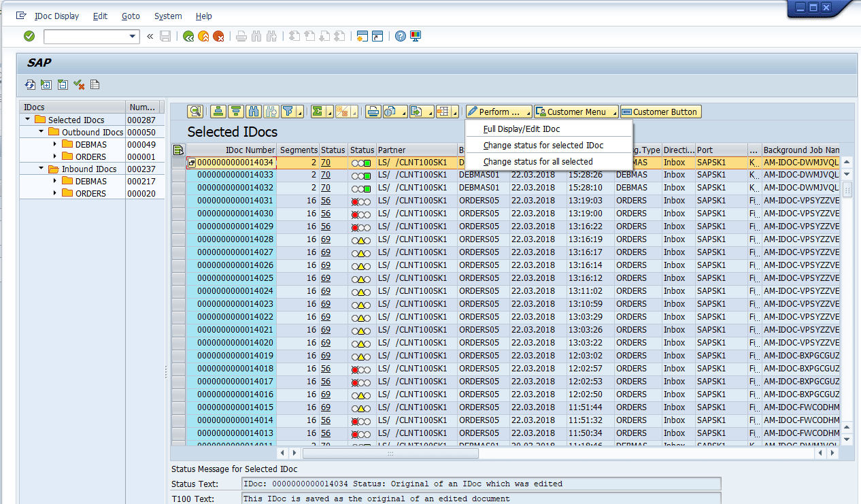Choose Change status for all selected
Viewport: 861px width, 504px height.
click(x=548, y=161)
